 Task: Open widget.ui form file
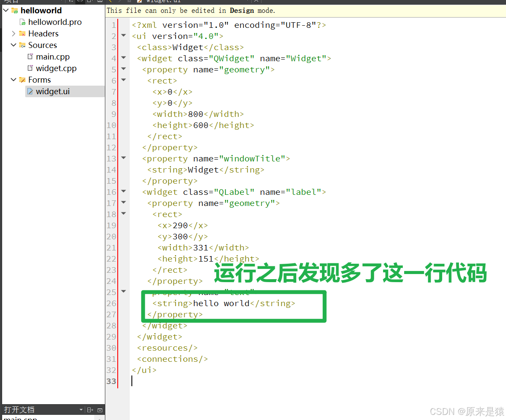(53, 91)
